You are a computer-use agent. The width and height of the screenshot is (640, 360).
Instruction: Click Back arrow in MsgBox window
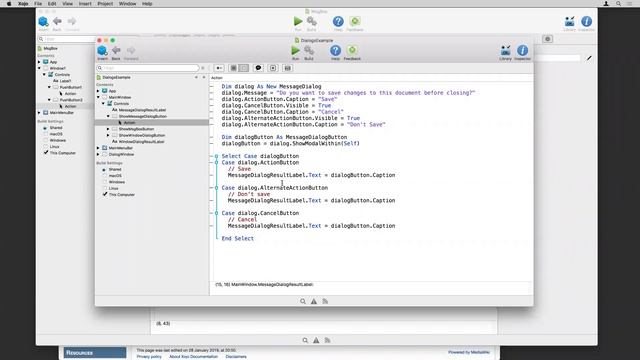[x=57, y=21]
